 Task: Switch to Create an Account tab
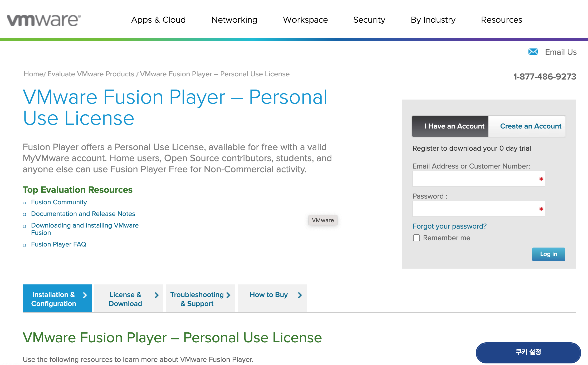pos(531,126)
